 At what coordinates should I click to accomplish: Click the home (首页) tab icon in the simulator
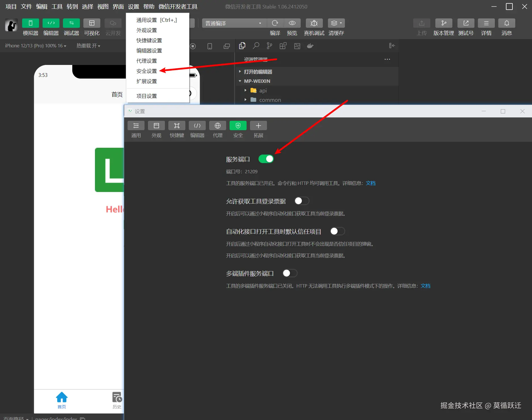62,397
